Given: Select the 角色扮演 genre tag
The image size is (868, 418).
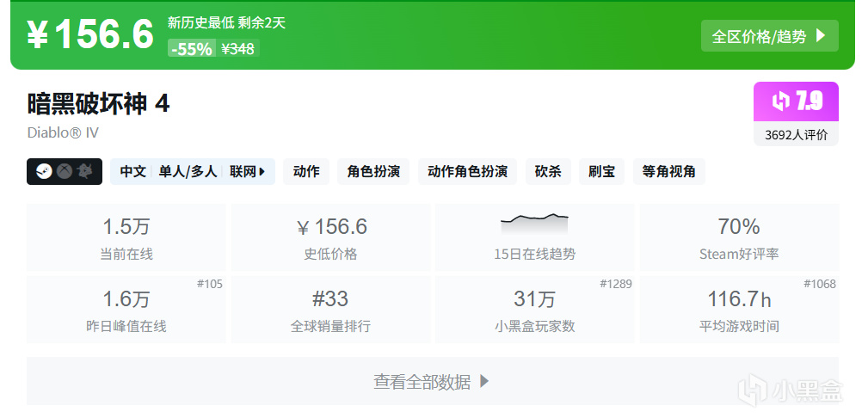Looking at the screenshot, I should tap(373, 172).
